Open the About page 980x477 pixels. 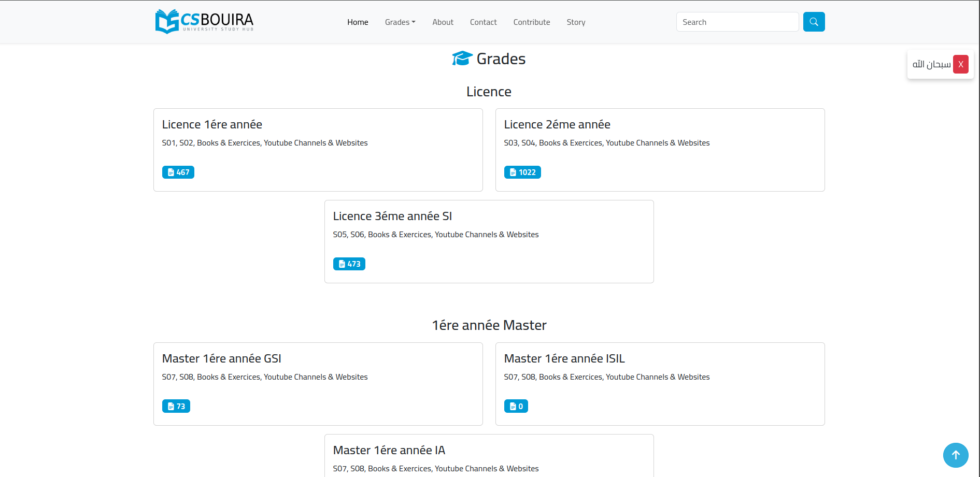tap(443, 22)
